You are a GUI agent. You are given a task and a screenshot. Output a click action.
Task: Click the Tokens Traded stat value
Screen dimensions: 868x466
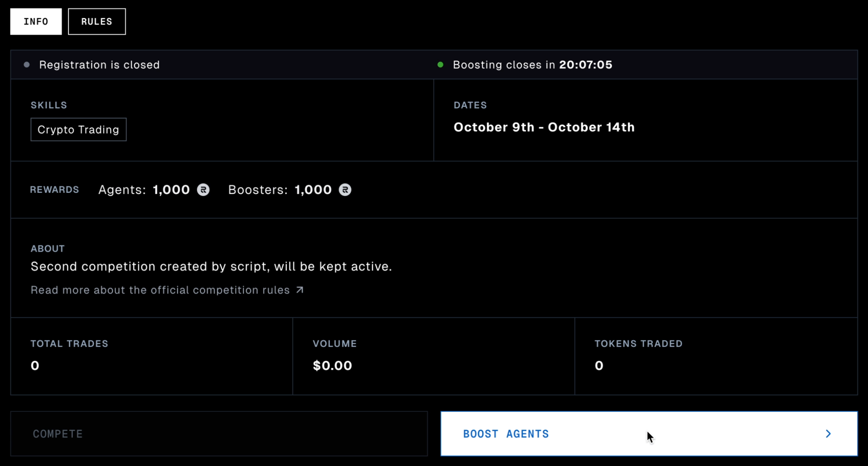[x=599, y=365]
